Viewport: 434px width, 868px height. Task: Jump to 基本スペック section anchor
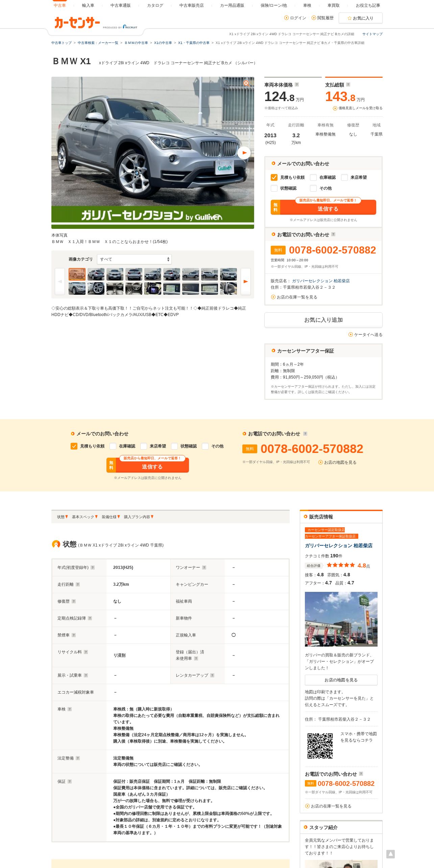tap(85, 517)
